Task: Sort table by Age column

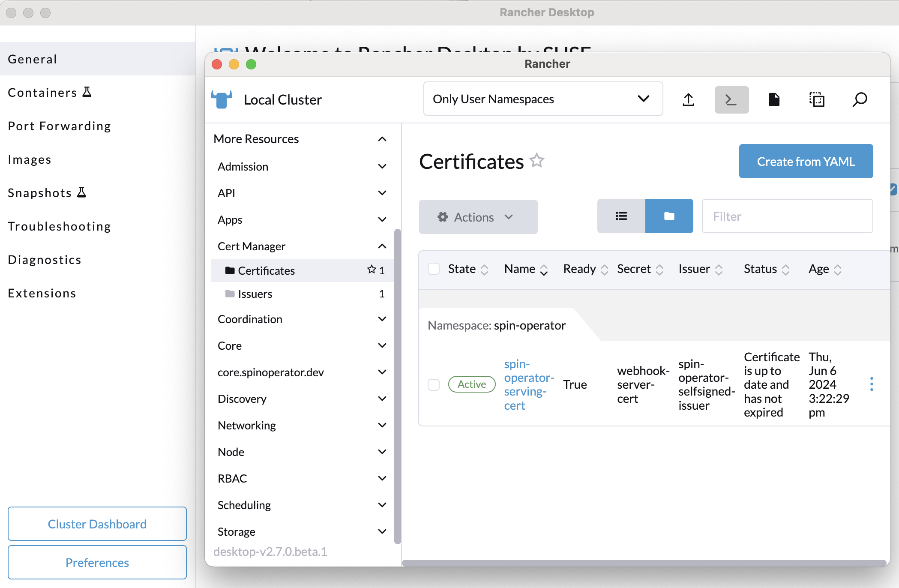Action: point(825,269)
